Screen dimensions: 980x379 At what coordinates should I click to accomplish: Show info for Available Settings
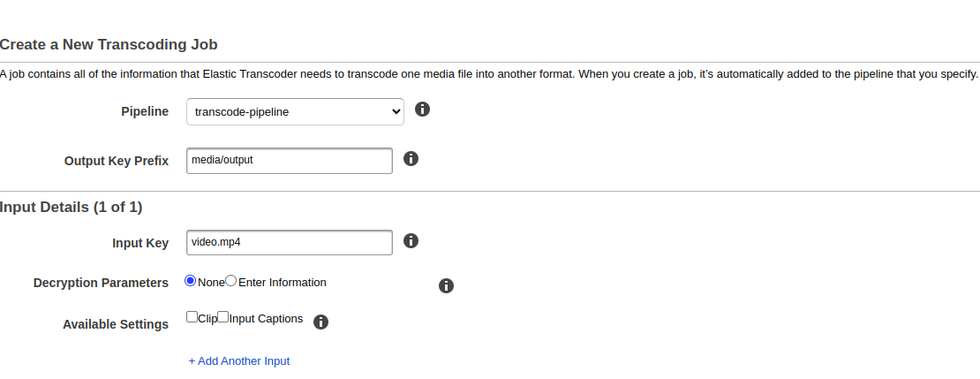pos(321,322)
